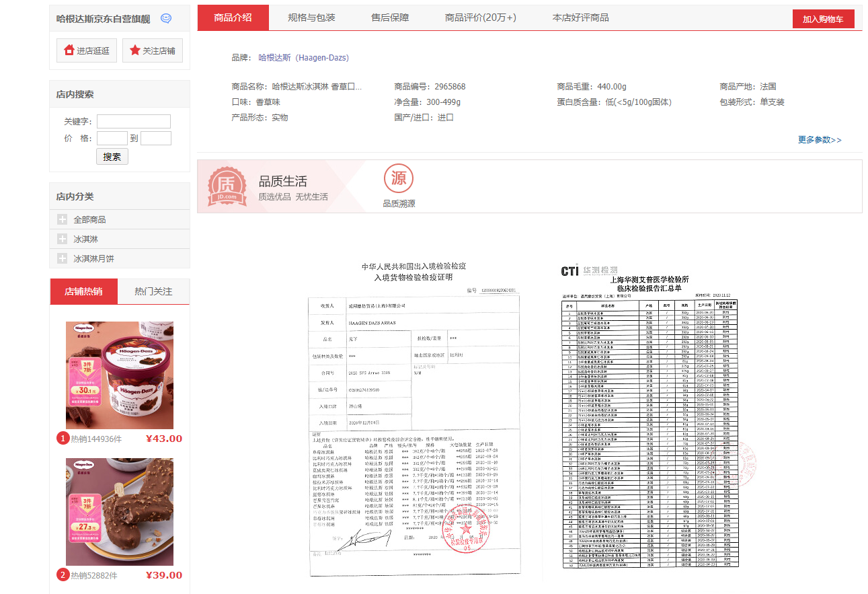
Task: Focus the 关键字 keyword input field
Action: tap(134, 122)
